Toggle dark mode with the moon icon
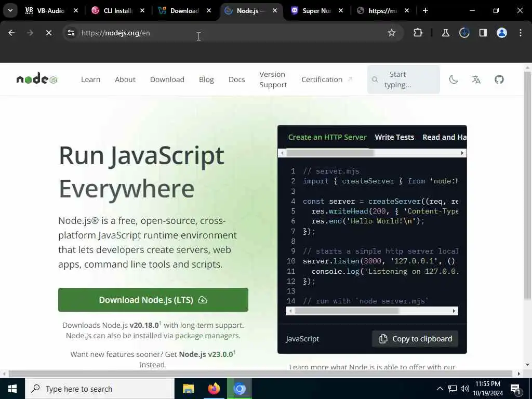Screen dimensions: 532x399 point(454,79)
